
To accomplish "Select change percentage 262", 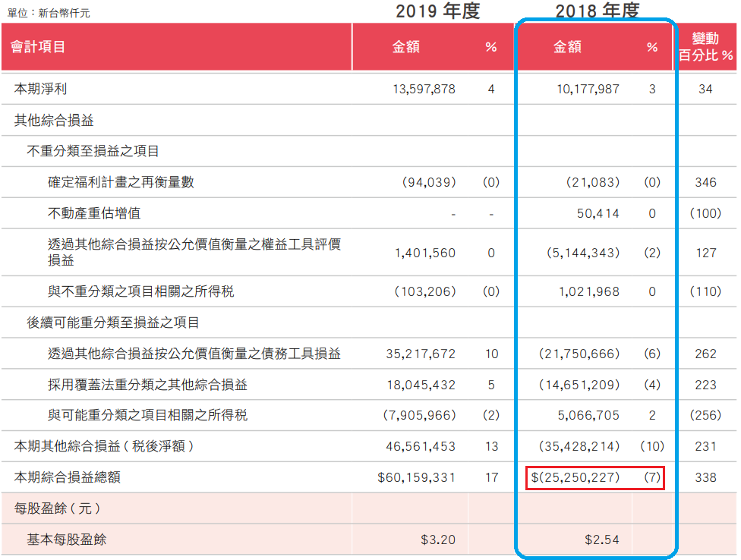I will [x=705, y=354].
